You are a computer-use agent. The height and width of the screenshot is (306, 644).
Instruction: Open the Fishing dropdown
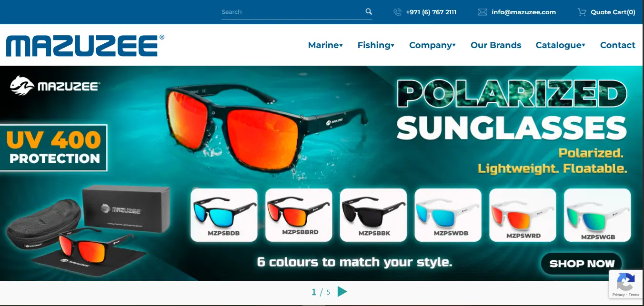pyautogui.click(x=376, y=45)
